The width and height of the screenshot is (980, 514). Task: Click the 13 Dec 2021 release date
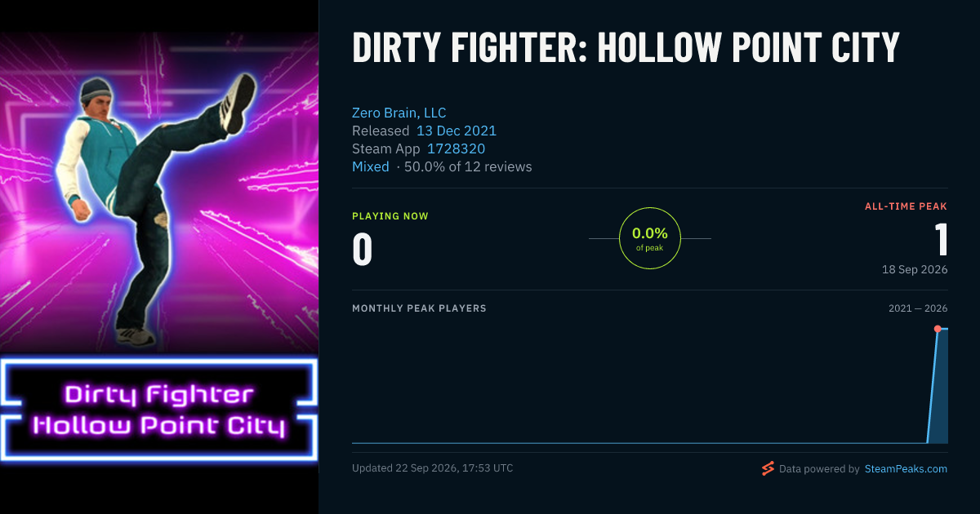pos(457,131)
